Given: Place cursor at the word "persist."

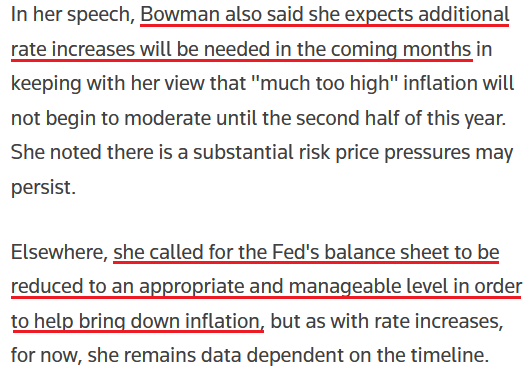Looking at the screenshot, I should tap(43, 188).
